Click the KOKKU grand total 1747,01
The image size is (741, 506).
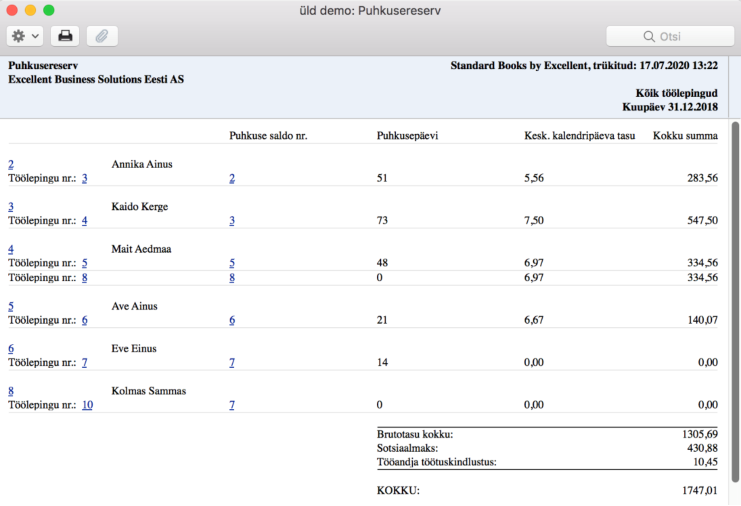coord(699,491)
